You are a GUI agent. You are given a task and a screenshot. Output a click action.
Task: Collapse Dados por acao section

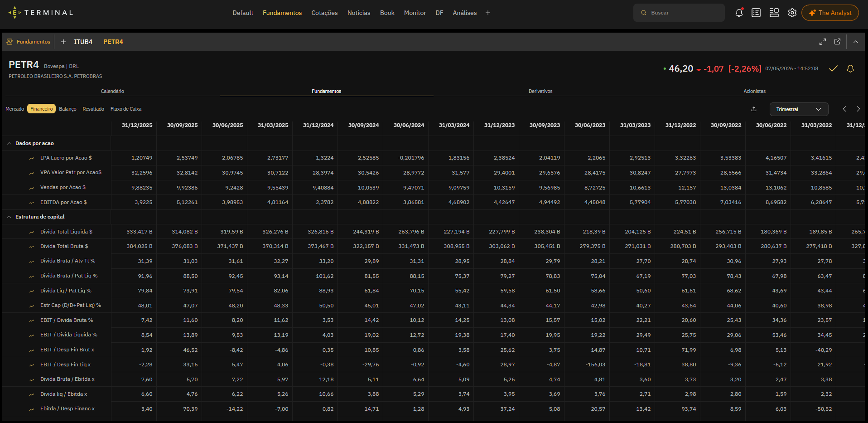pyautogui.click(x=9, y=143)
